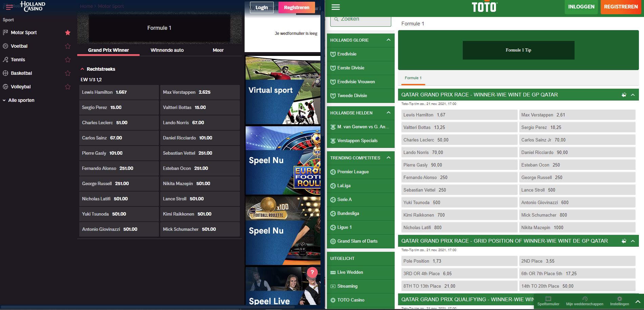This screenshot has width=644, height=310.
Task: Unfavorite Motor Sport using its star
Action: point(68,32)
